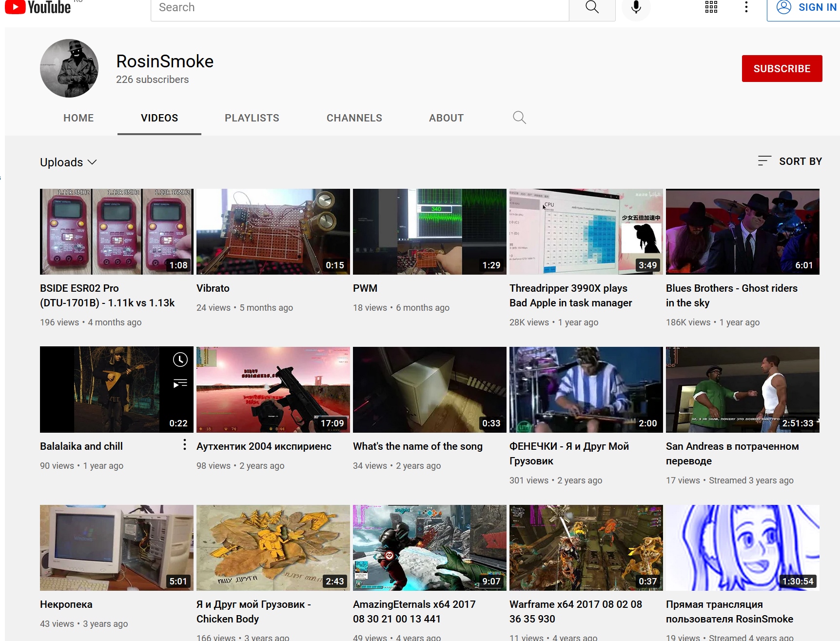Add Balalaika video to queue
The width and height of the screenshot is (840, 641).
click(180, 383)
